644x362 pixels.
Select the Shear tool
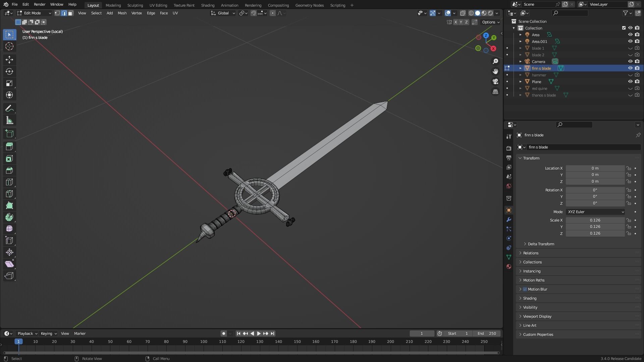pyautogui.click(x=9, y=264)
